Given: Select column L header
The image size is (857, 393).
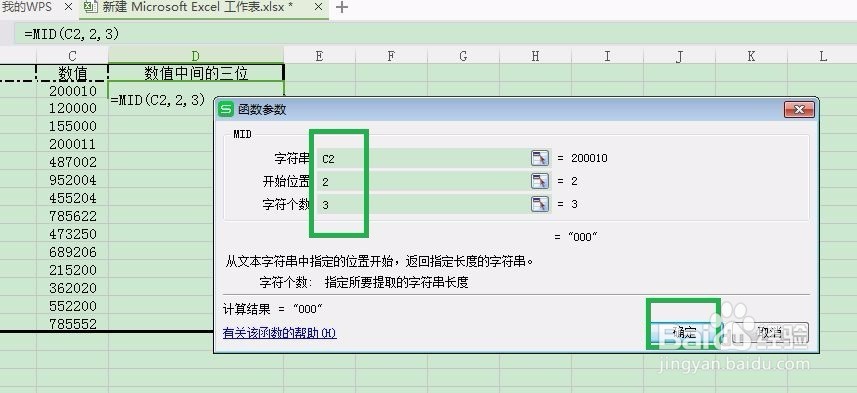Looking at the screenshot, I should coord(823,55).
